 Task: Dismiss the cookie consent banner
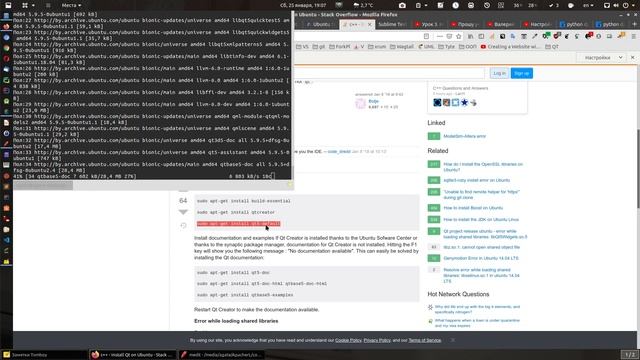453,340
